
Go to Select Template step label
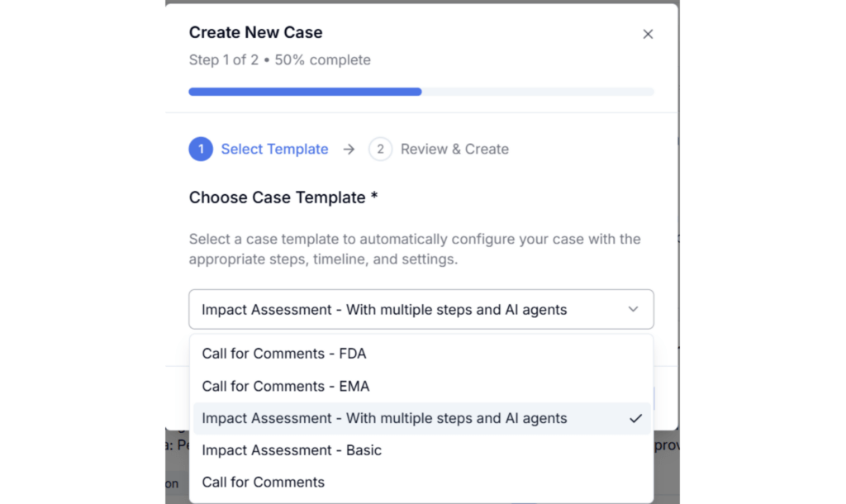274,149
